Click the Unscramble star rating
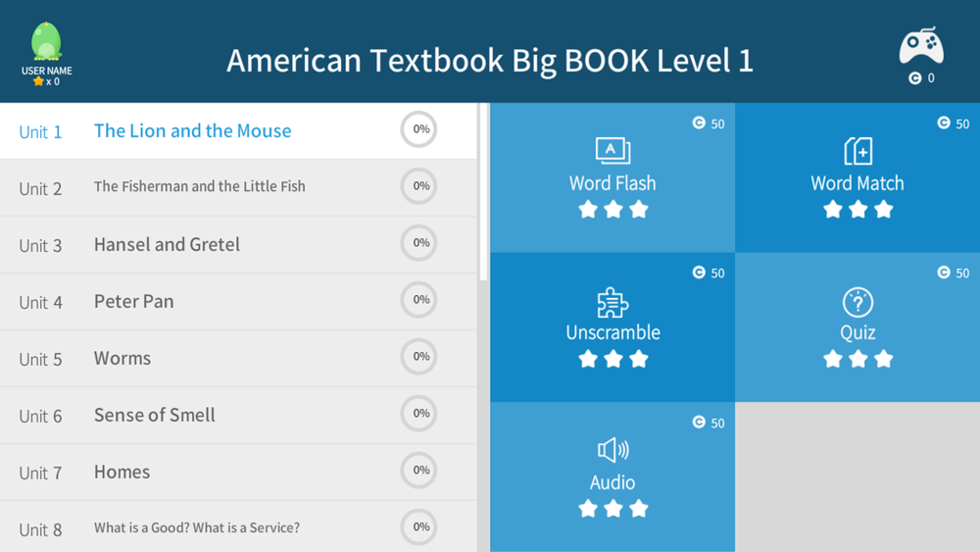 [613, 360]
